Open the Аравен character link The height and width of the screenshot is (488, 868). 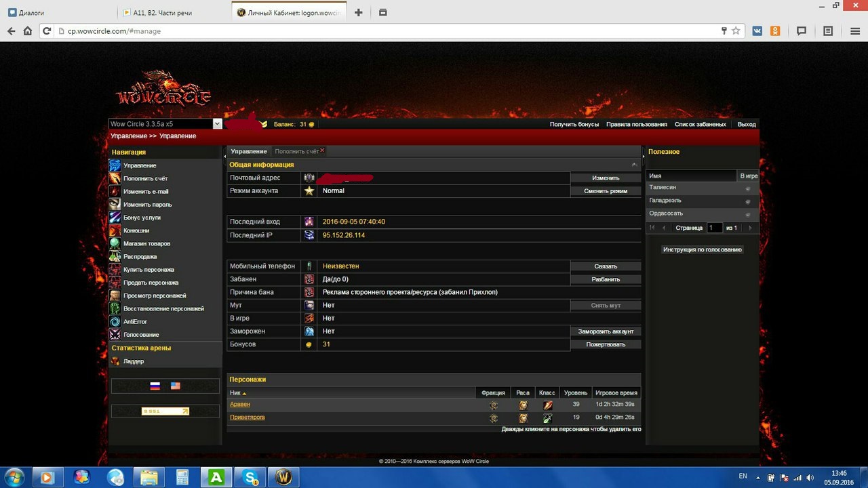[x=240, y=405]
